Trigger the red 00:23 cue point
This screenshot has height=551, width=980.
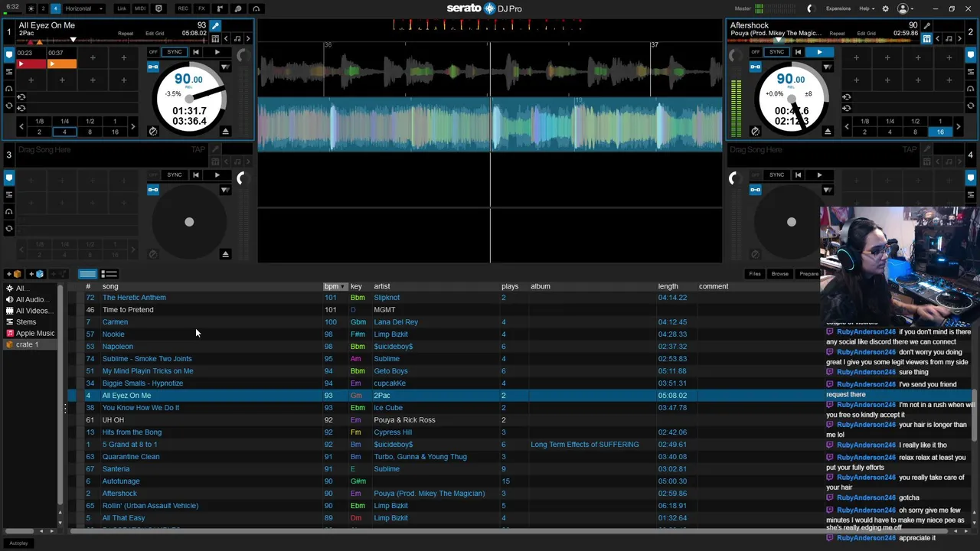coord(32,64)
